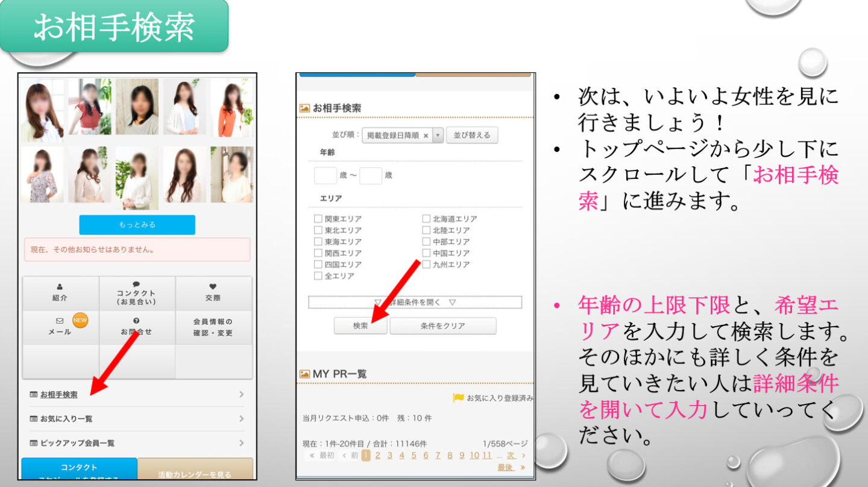Click the list icon beside ピックアップ会員一覧

click(34, 443)
